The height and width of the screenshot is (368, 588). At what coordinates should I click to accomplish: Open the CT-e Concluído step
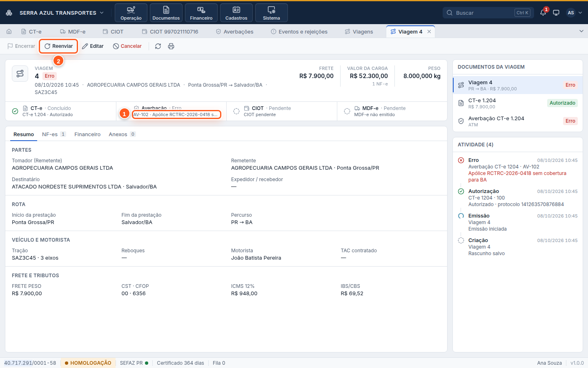click(61, 111)
